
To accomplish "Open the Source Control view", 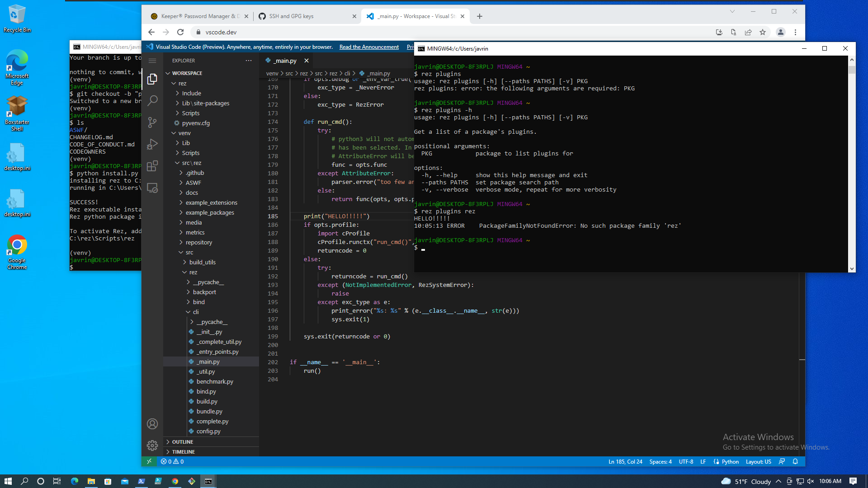I will [x=152, y=122].
